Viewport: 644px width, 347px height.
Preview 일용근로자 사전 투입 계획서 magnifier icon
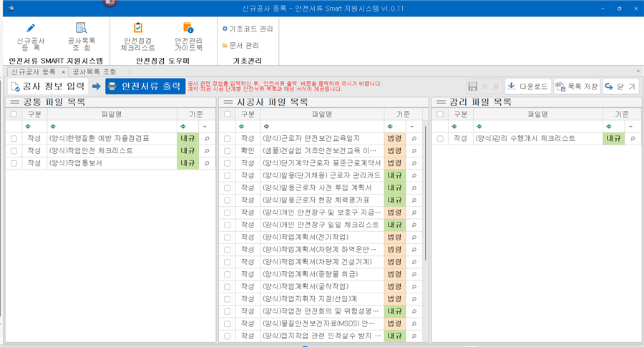pyautogui.click(x=414, y=188)
